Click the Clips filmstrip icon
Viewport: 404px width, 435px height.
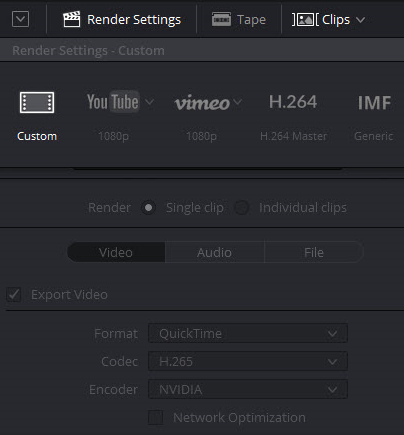[305, 20]
